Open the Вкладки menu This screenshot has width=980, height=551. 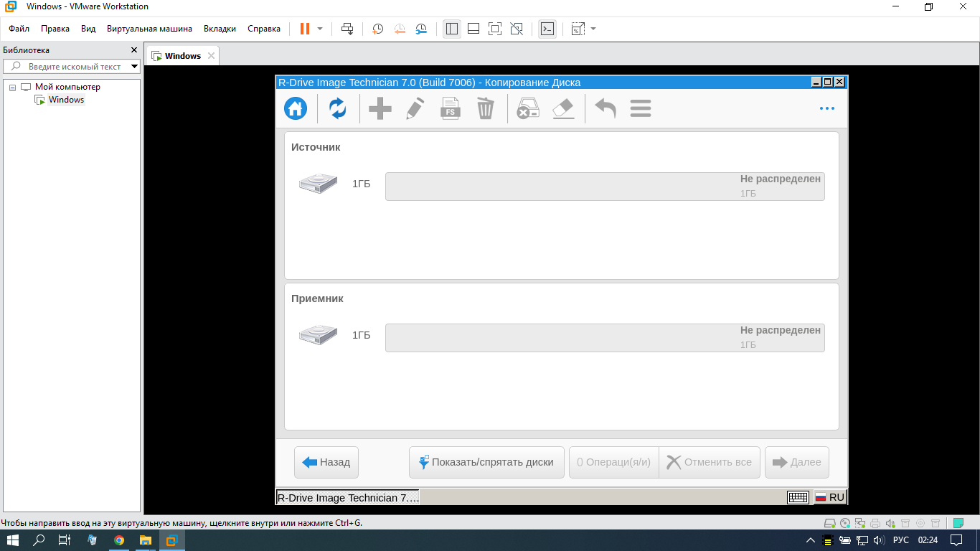[x=220, y=29]
